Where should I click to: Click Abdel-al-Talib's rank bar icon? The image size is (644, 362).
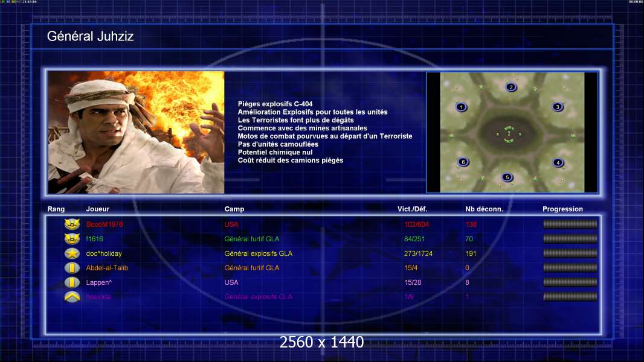pos(72,268)
